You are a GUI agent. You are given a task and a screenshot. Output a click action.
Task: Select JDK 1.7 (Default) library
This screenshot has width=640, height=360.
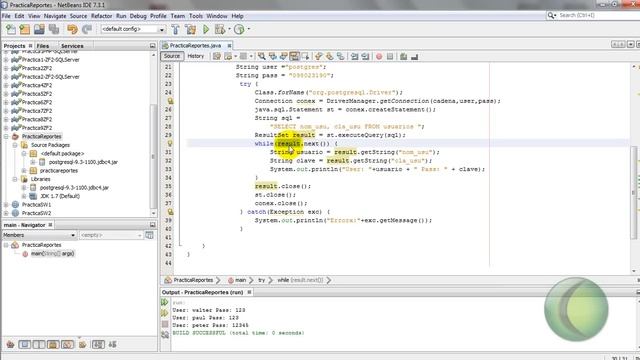[60, 196]
